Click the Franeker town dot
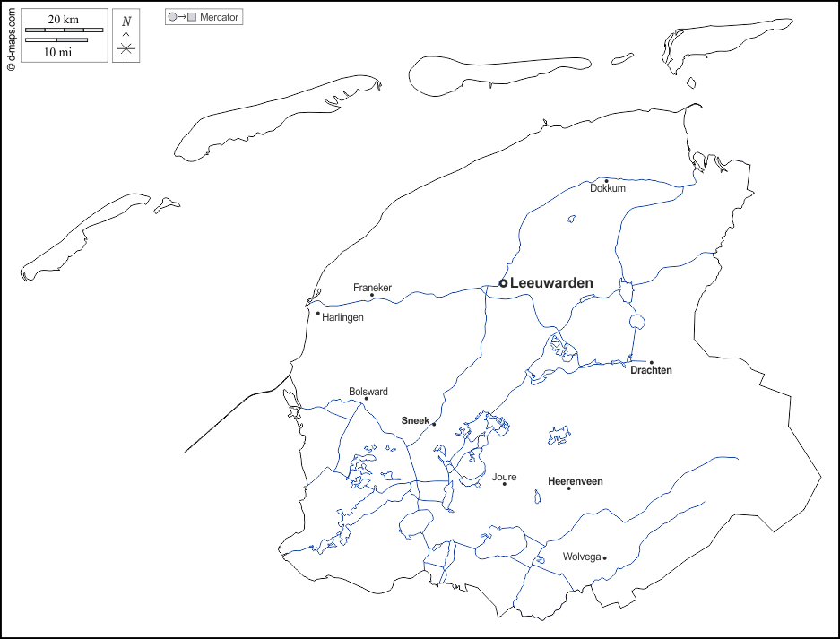840x639 pixels. (372, 295)
